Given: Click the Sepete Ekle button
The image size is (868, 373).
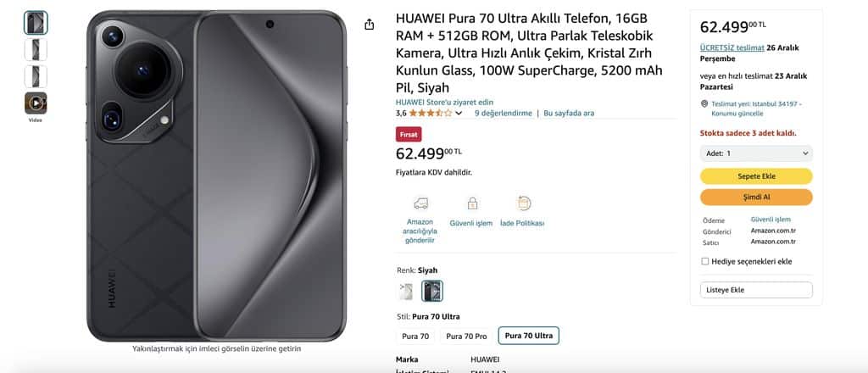Looking at the screenshot, I should (756, 176).
